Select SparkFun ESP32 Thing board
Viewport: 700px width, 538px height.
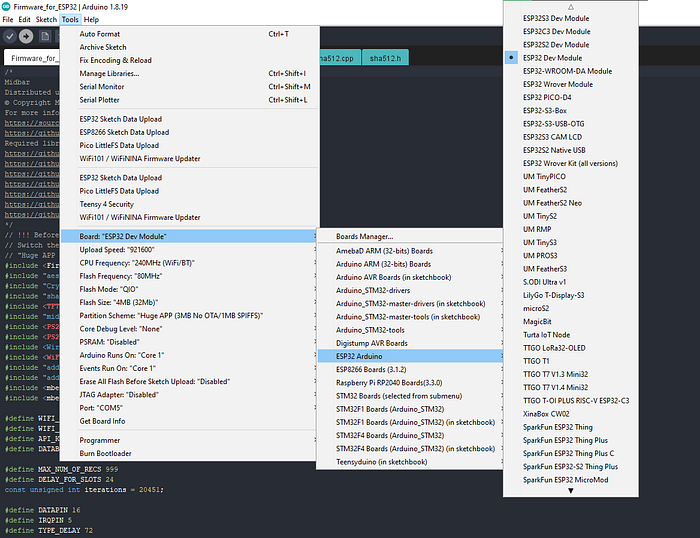571,427
